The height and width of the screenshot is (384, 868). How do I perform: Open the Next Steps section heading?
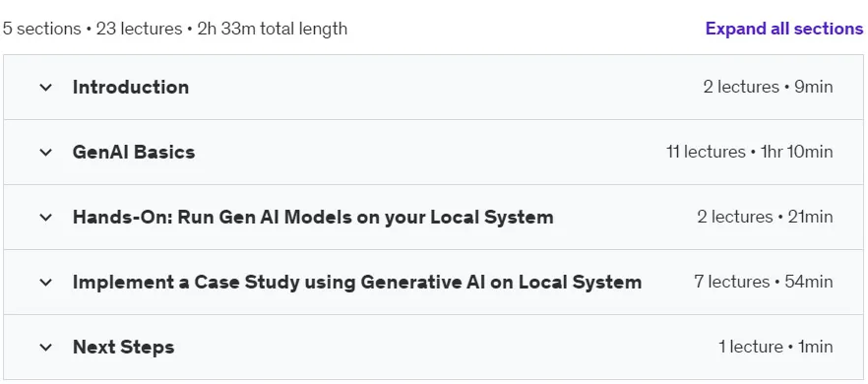(x=123, y=348)
